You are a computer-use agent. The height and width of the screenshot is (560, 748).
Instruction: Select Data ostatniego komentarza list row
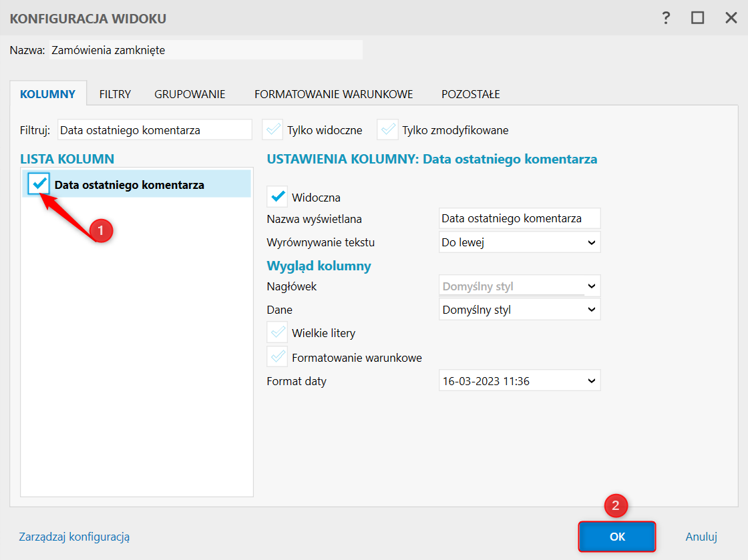(x=136, y=184)
